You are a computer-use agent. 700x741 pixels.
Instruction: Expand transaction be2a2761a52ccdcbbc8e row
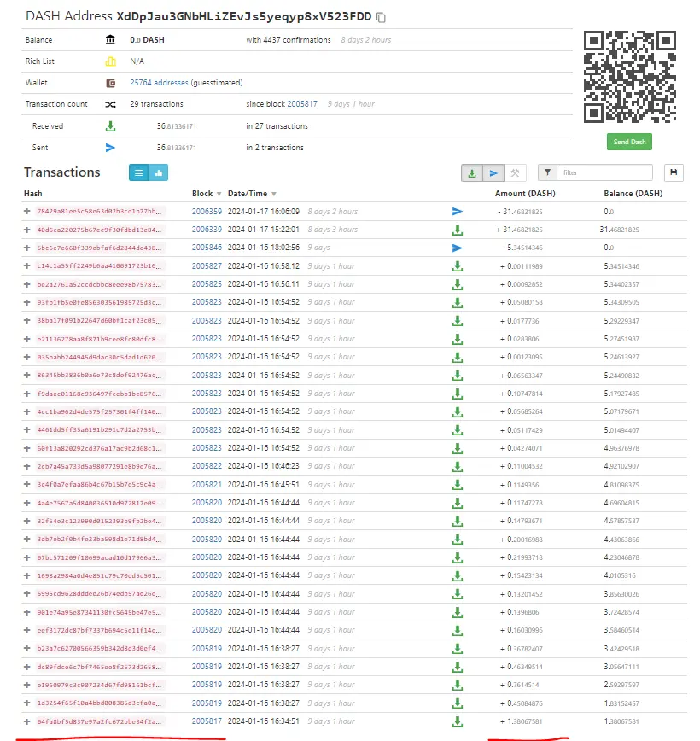(27, 284)
